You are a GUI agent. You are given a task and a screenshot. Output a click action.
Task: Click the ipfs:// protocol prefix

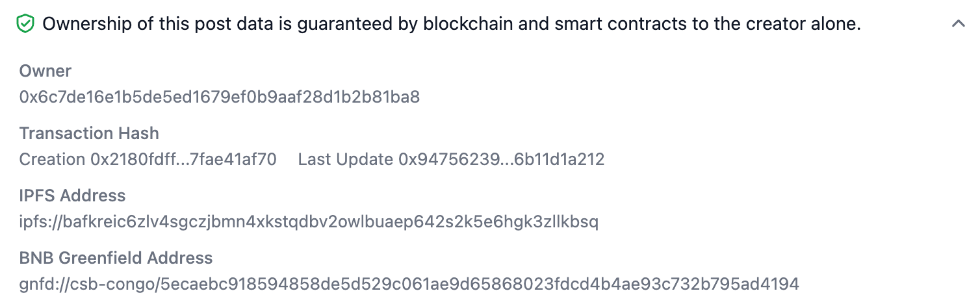point(40,222)
